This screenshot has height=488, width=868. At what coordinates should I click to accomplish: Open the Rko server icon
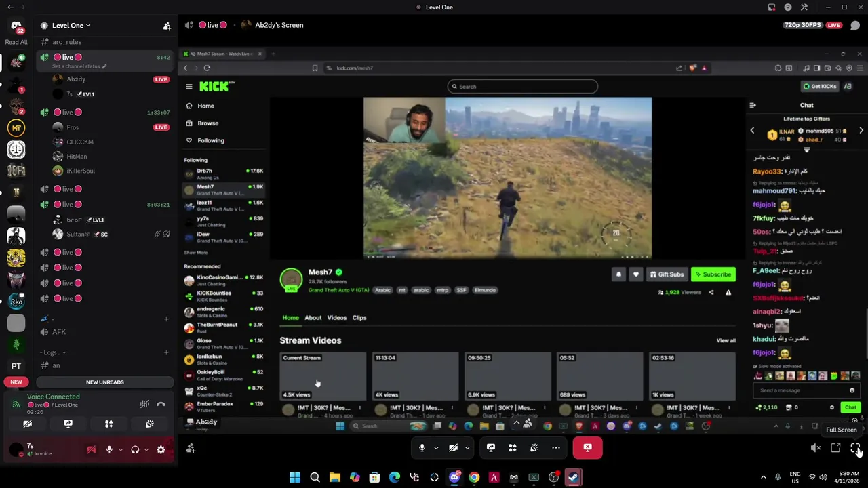(x=16, y=302)
